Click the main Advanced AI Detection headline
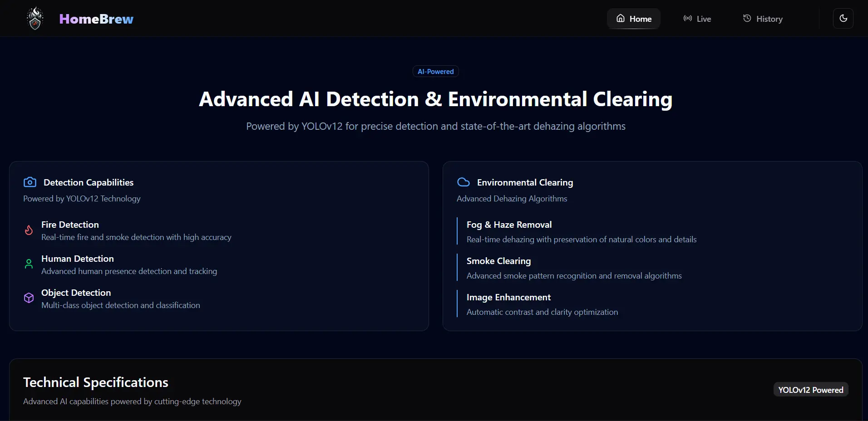This screenshot has width=868, height=421. 435,99
